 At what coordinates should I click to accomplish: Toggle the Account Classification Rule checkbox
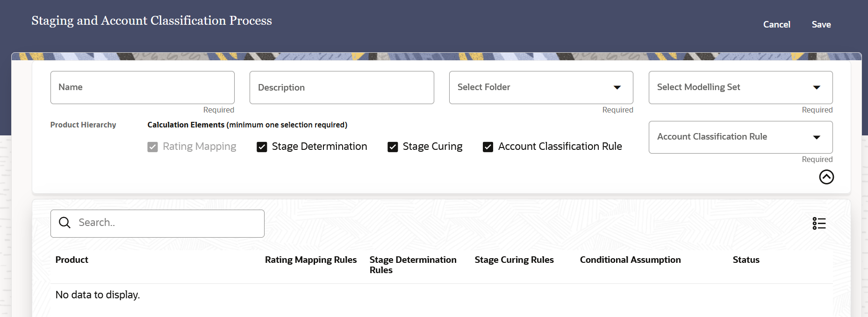[488, 147]
